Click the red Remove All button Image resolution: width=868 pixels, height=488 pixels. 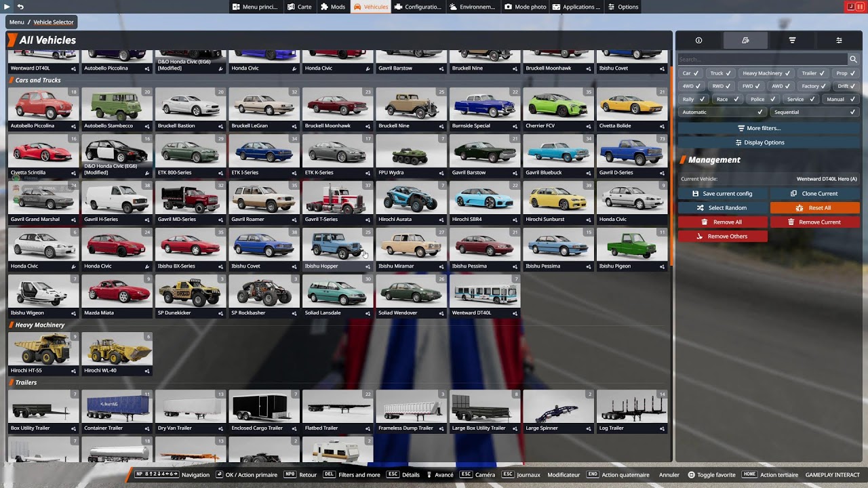pyautogui.click(x=723, y=222)
